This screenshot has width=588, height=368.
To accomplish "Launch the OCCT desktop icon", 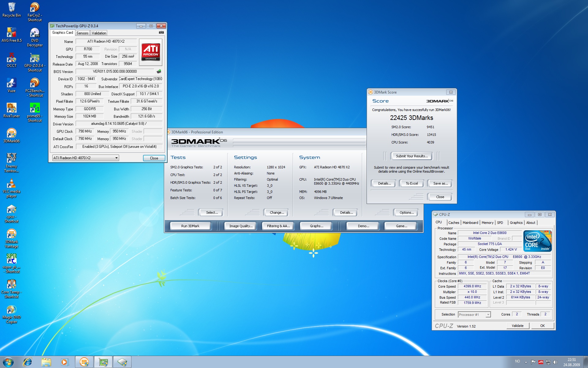I will (11, 57).
